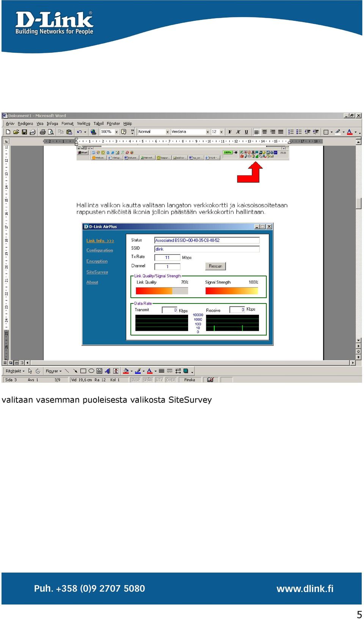The image size is (364, 619).
Task: Open the Infoga menu
Action: 52,124
